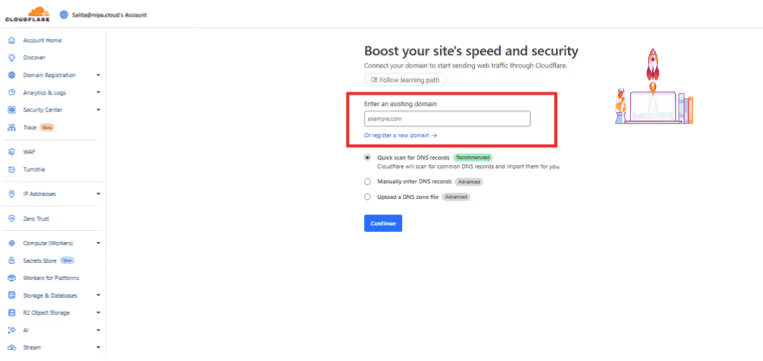The height and width of the screenshot is (361, 763).
Task: Select Quick scan for DNS records
Action: [x=367, y=158]
